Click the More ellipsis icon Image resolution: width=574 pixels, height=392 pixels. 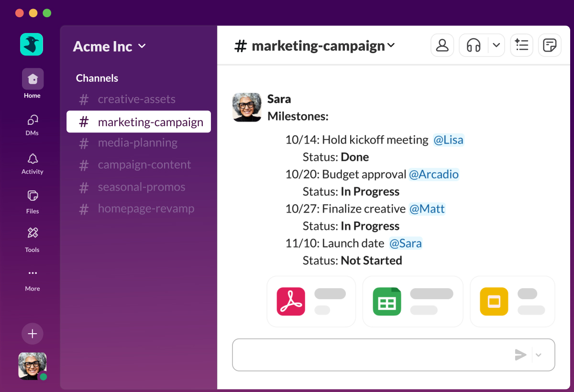(33, 273)
